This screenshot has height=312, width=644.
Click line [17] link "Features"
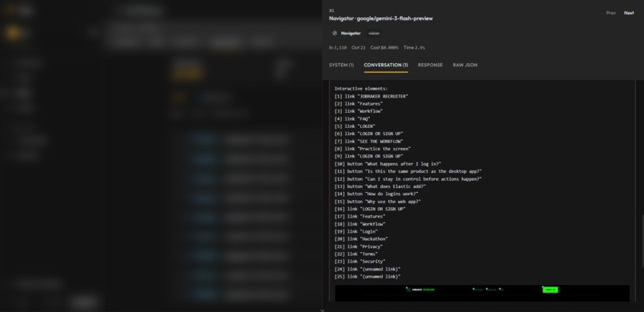point(360,217)
